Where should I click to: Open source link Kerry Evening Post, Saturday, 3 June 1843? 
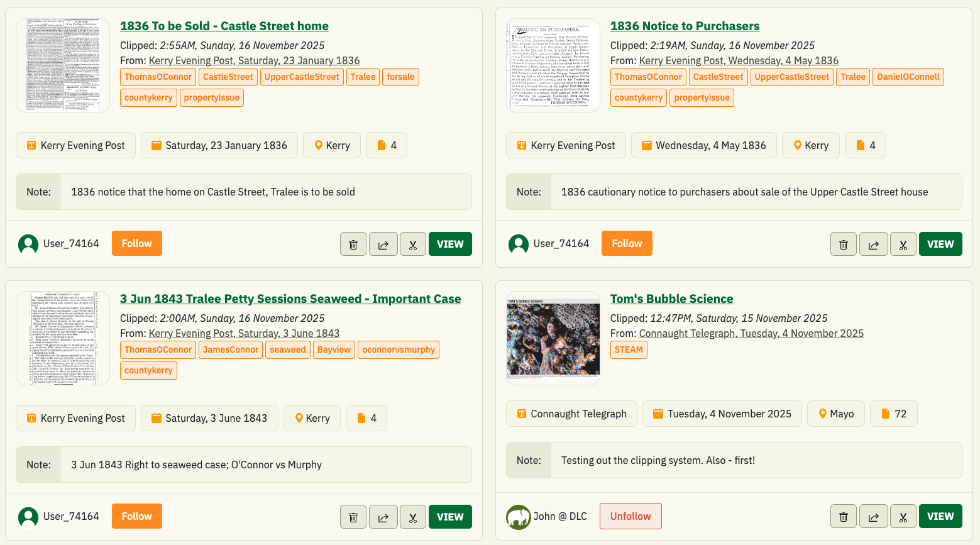(x=244, y=333)
